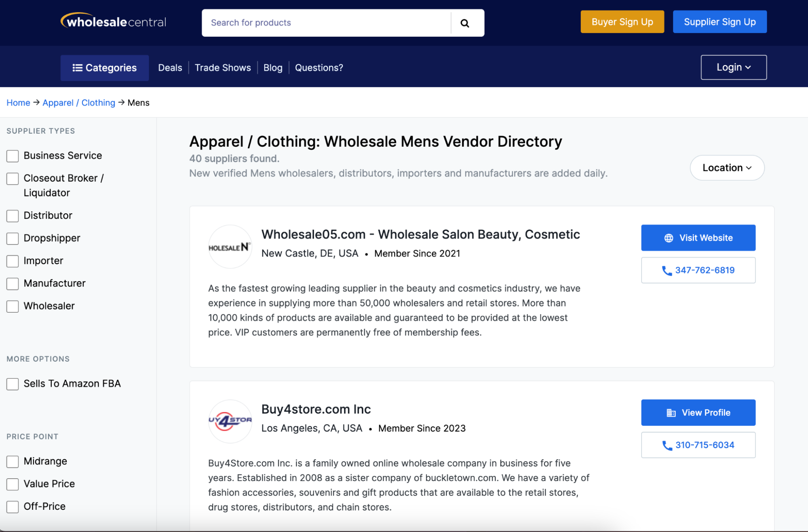Click the Buyer Sign Up button
The width and height of the screenshot is (808, 532).
point(622,21)
